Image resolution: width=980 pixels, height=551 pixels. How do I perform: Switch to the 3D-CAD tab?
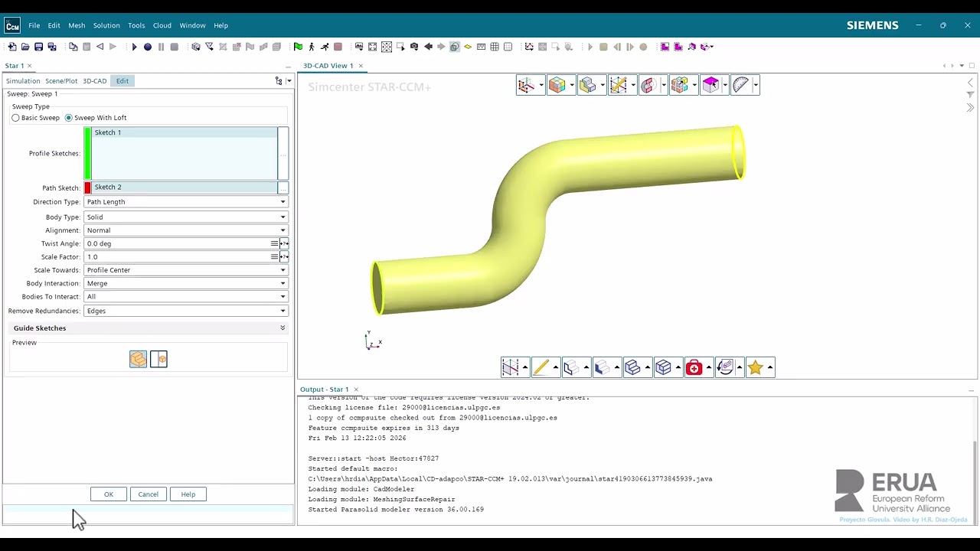[x=95, y=81]
